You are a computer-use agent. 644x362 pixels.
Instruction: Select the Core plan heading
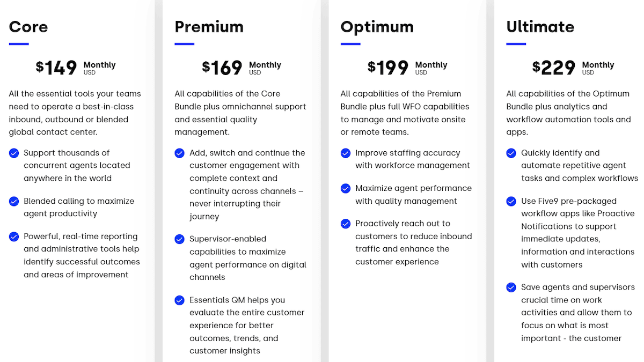click(x=28, y=27)
